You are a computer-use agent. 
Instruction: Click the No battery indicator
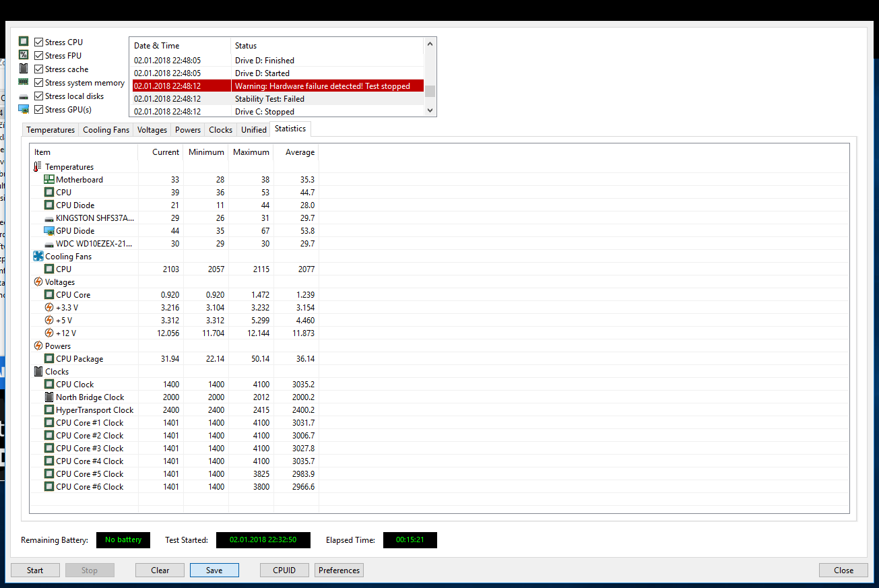click(123, 540)
